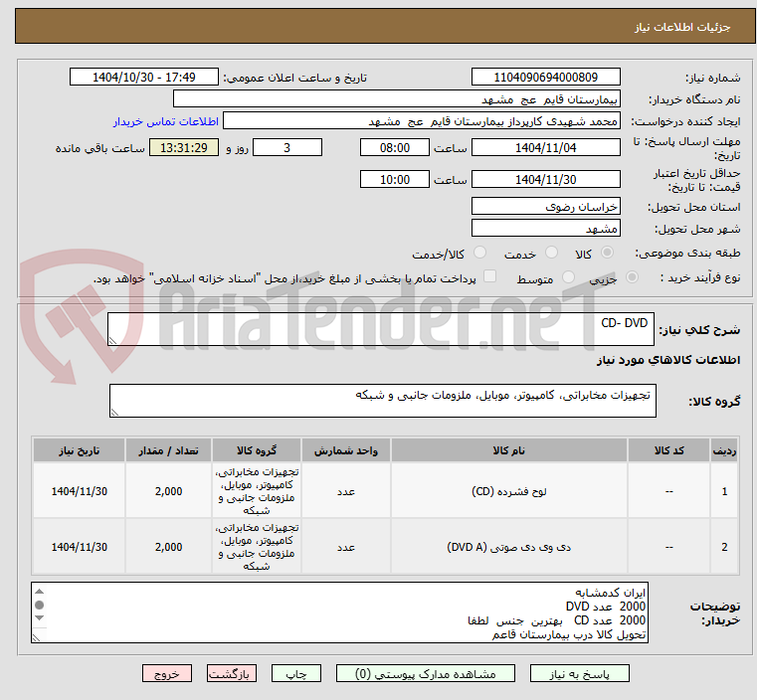Click the date 1404/11/30 in the CD row
The image size is (757, 700).
click(x=80, y=491)
